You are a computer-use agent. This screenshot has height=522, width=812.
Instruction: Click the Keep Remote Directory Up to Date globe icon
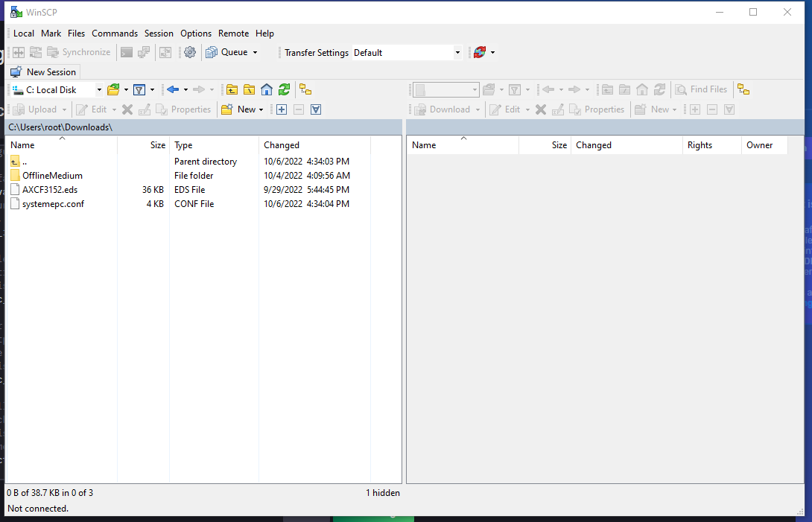click(480, 52)
